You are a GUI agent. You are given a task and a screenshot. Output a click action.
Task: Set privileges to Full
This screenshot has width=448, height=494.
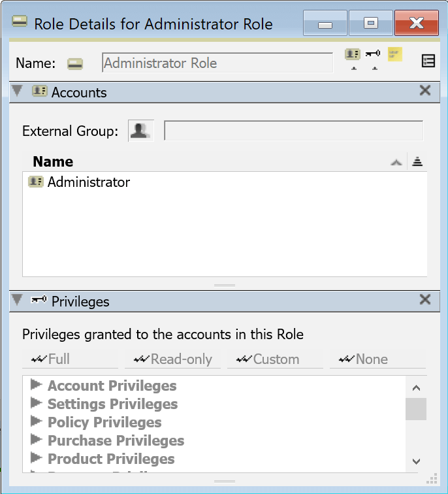click(x=71, y=359)
